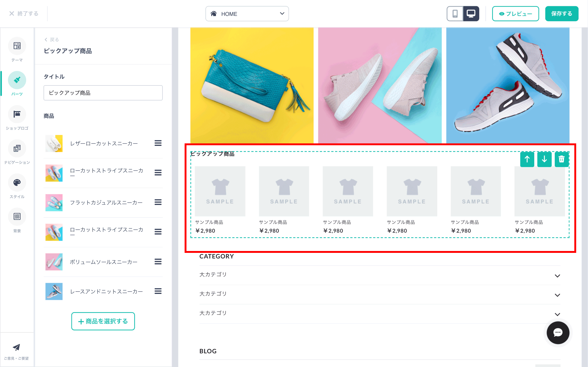Open the スタイル palette icon
Screen dimensions: 588x367
click(17, 183)
